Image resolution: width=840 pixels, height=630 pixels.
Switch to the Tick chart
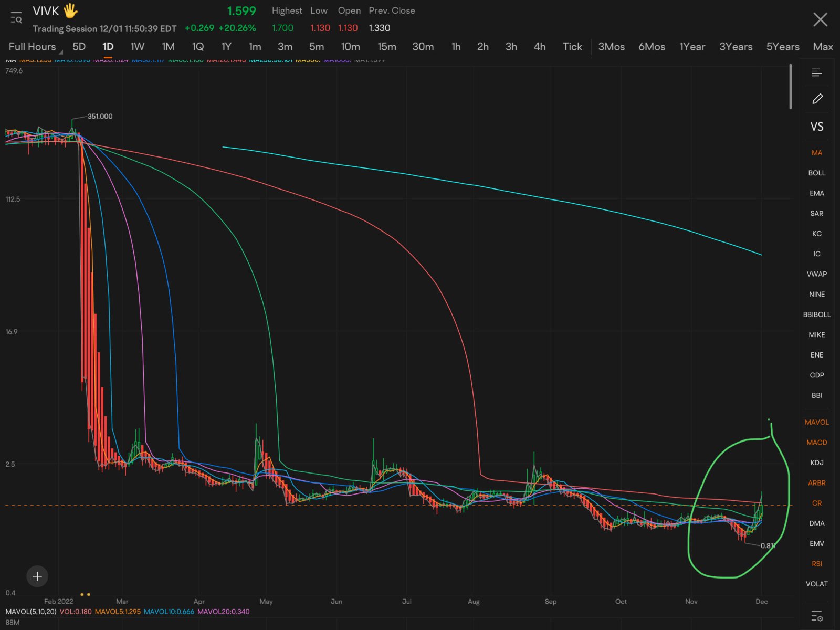[x=572, y=47]
